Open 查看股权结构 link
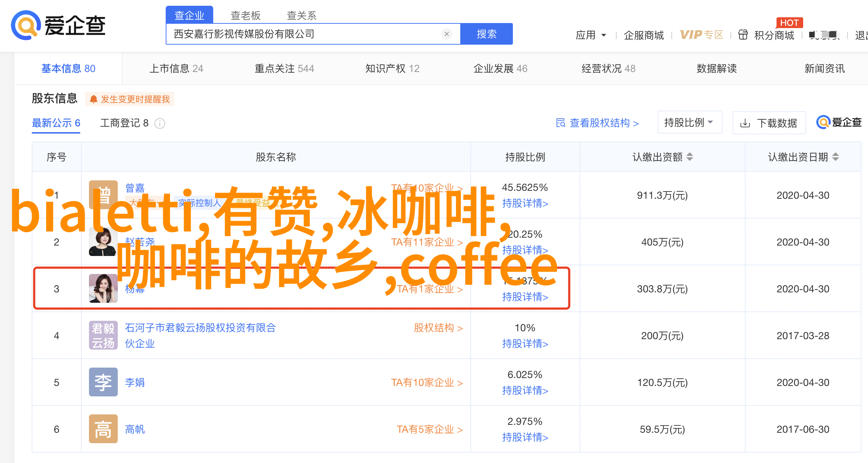 tap(598, 123)
